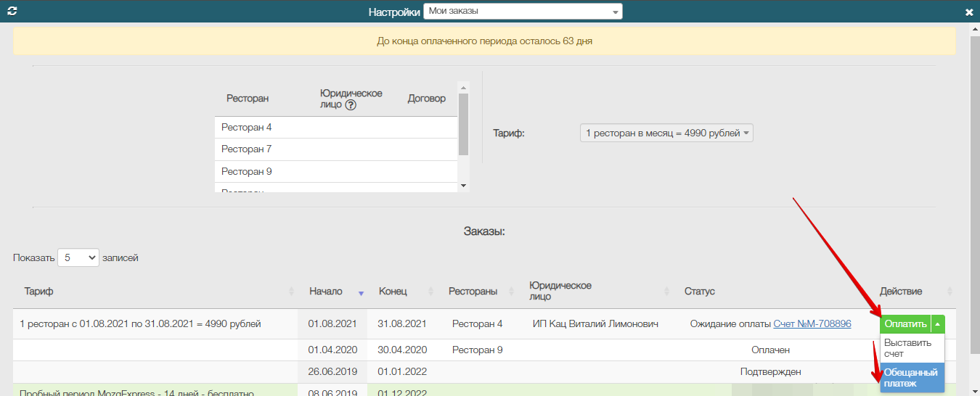Click the Ресторан column header in list
Image resolution: width=980 pixels, height=396 pixels.
pos(248,99)
